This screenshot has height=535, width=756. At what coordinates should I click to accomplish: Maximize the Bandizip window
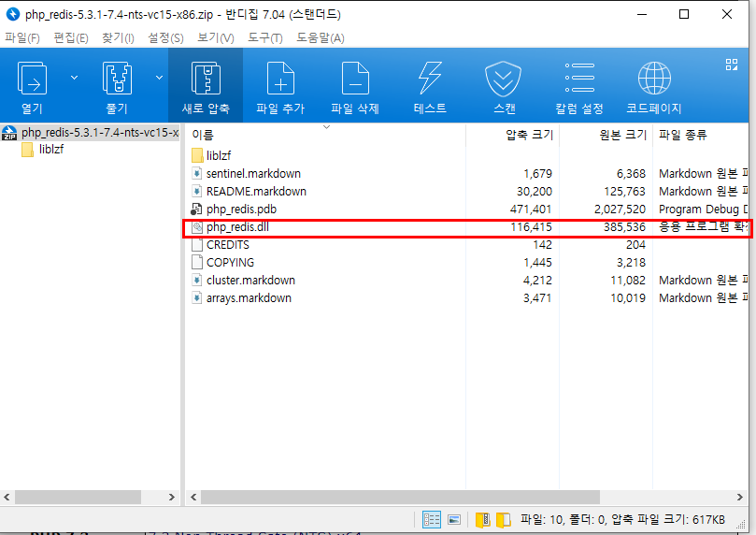[x=684, y=14]
